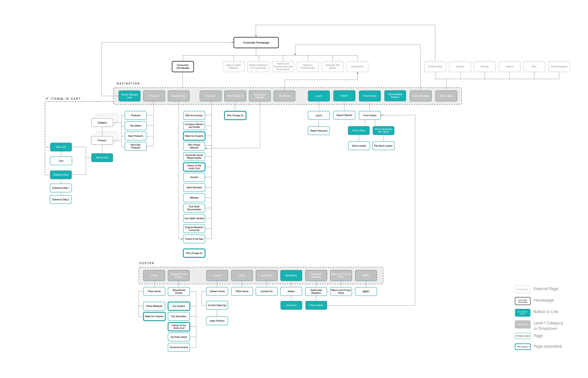Screen dimensions: 588x378
Task: Open the Sustainability dropdown category
Action: tap(179, 96)
